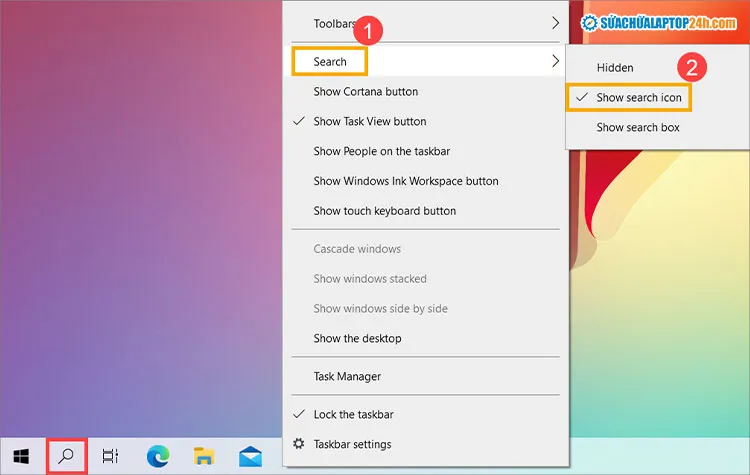Toggle Lock the taskbar option
The height and width of the screenshot is (475, 750).
click(x=353, y=414)
